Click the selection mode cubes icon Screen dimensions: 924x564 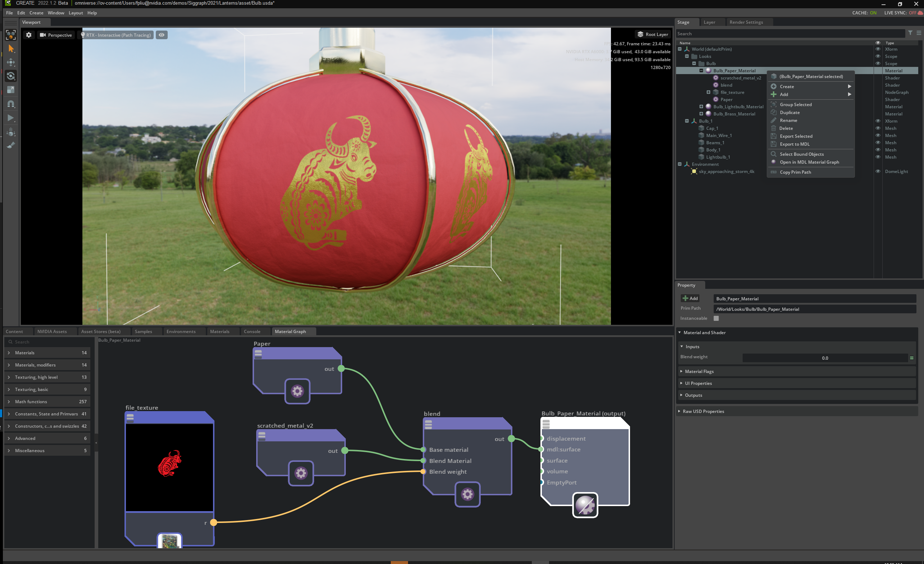[11, 35]
